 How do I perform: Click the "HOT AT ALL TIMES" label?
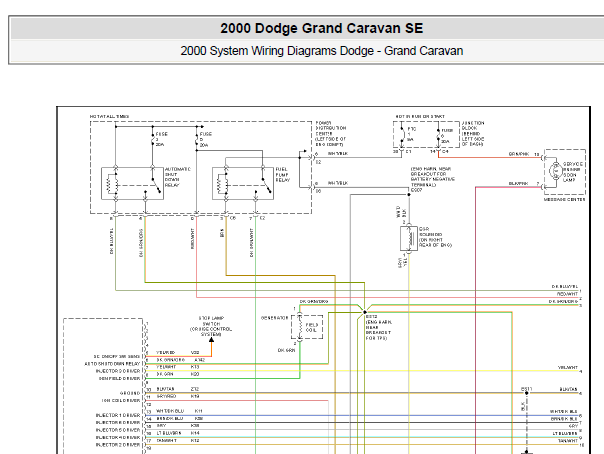109,116
